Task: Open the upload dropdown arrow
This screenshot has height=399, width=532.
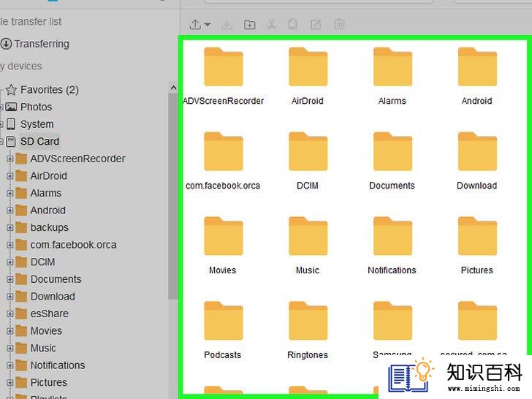Action: pos(208,24)
